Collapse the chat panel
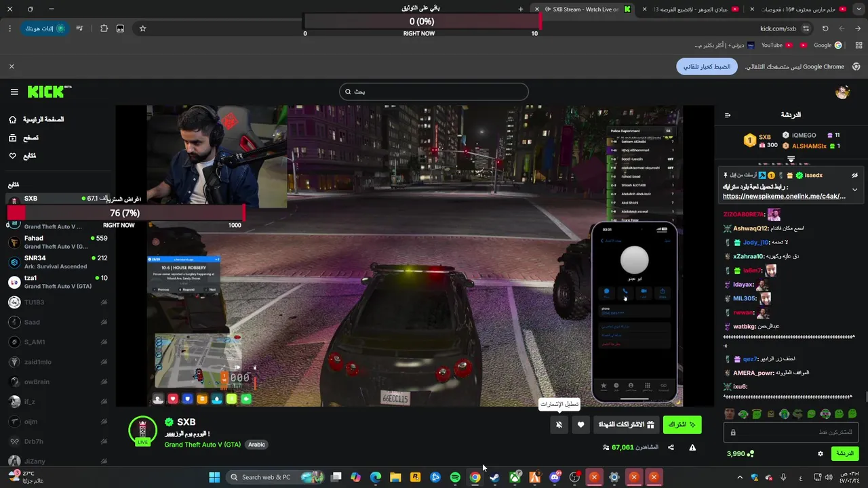 coord(728,115)
